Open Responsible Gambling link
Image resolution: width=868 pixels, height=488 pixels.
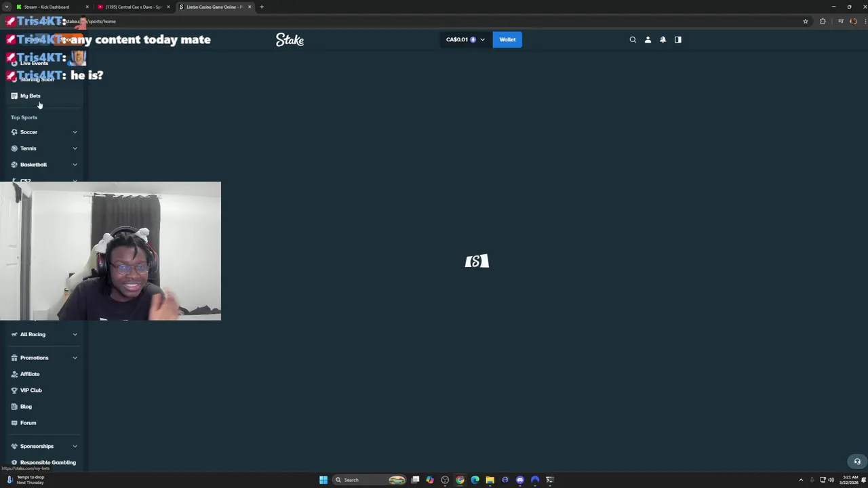(47, 462)
